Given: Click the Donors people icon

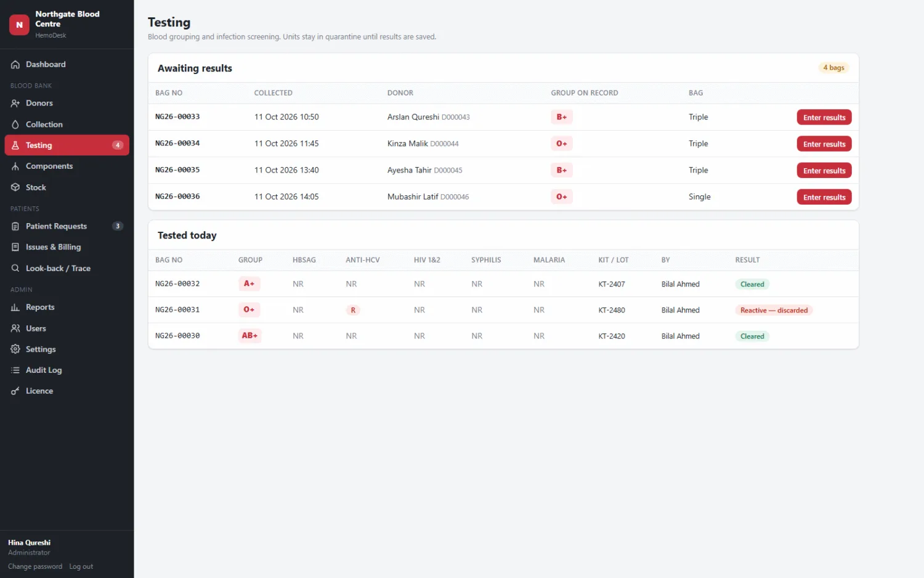Looking at the screenshot, I should 15,104.
